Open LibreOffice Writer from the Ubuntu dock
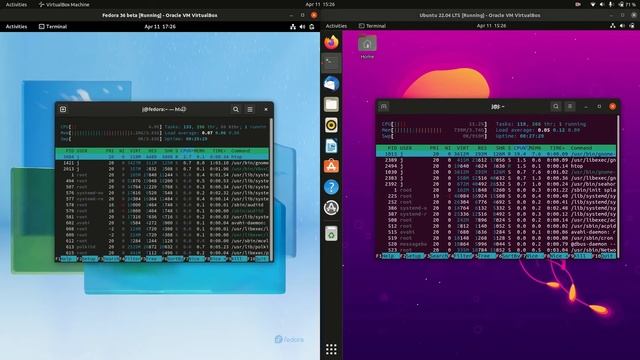Viewport: 640px width, 360px height. 331,146
